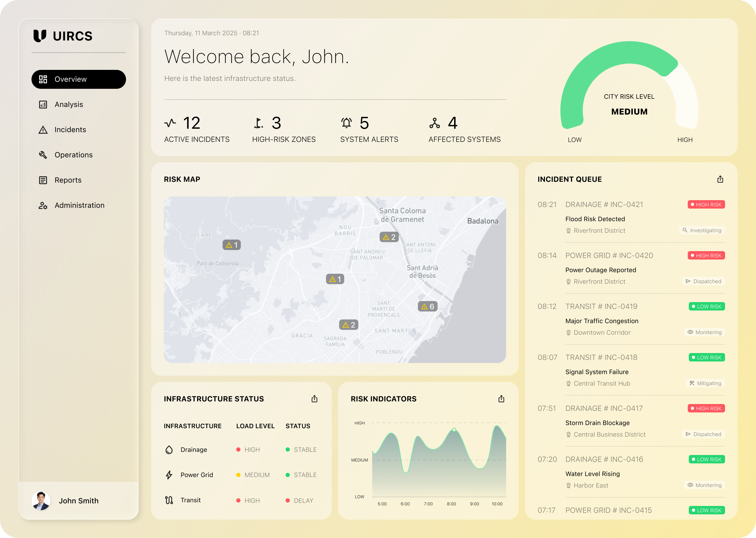Click the active incidents pulse icon

[170, 123]
